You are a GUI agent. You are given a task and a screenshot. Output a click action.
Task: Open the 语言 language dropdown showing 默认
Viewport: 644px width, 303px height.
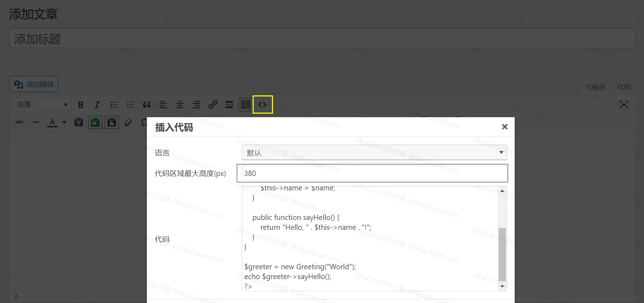374,153
